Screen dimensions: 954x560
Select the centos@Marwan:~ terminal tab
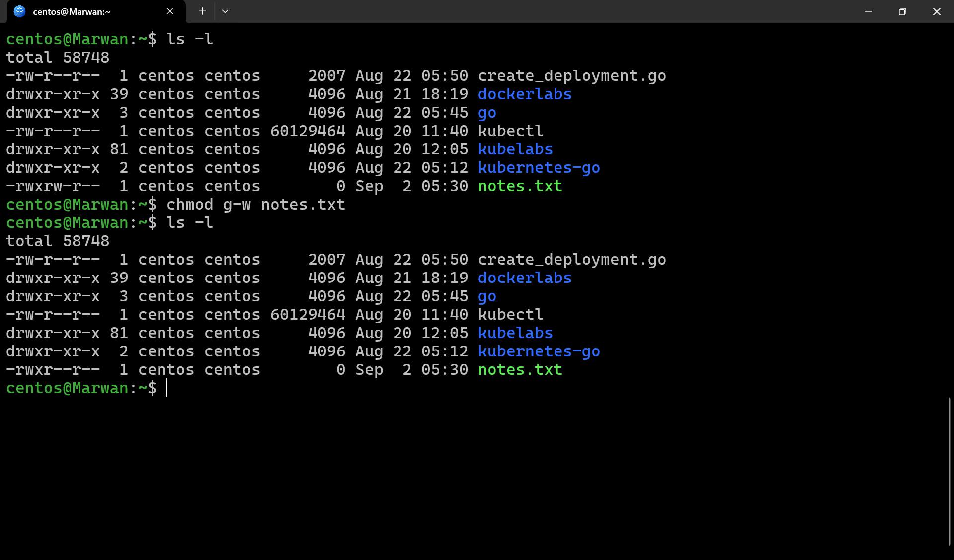point(96,11)
